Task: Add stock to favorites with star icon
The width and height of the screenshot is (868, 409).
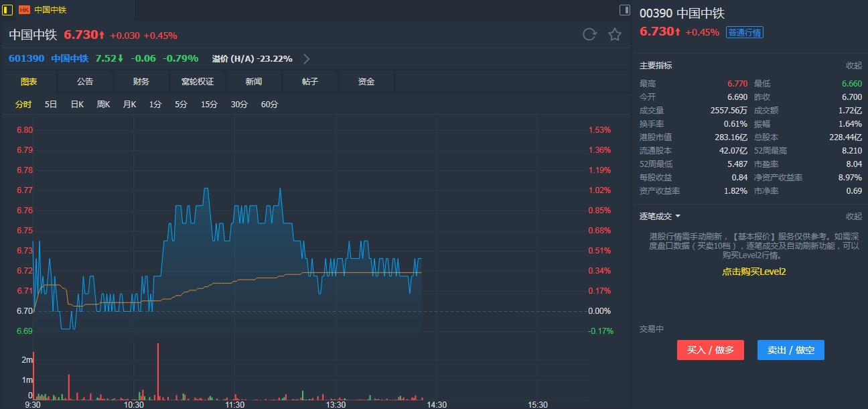Action: tap(615, 35)
